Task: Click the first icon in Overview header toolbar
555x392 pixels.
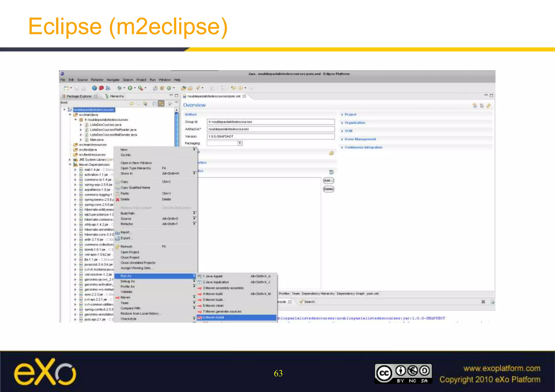Action: tap(475, 106)
